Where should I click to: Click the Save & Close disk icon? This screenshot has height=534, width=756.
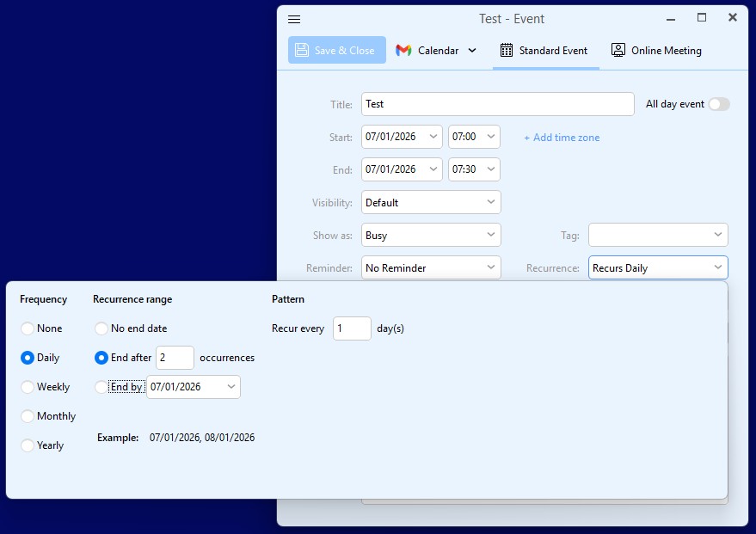point(301,51)
